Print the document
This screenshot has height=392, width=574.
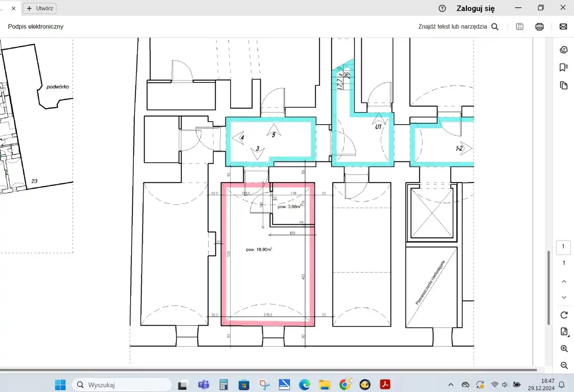pos(539,26)
